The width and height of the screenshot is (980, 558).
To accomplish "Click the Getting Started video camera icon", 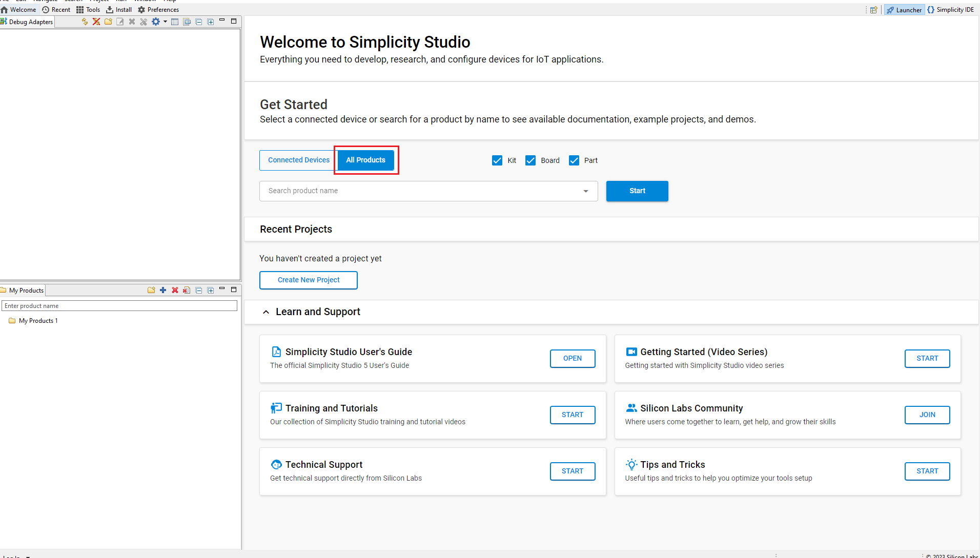I will (631, 352).
